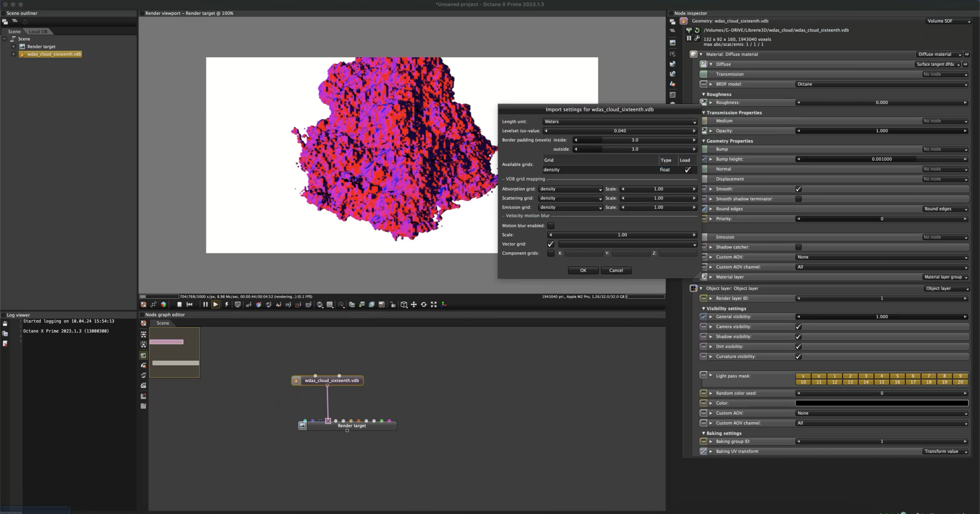Click the auto focus picker AF icon

click(x=249, y=305)
